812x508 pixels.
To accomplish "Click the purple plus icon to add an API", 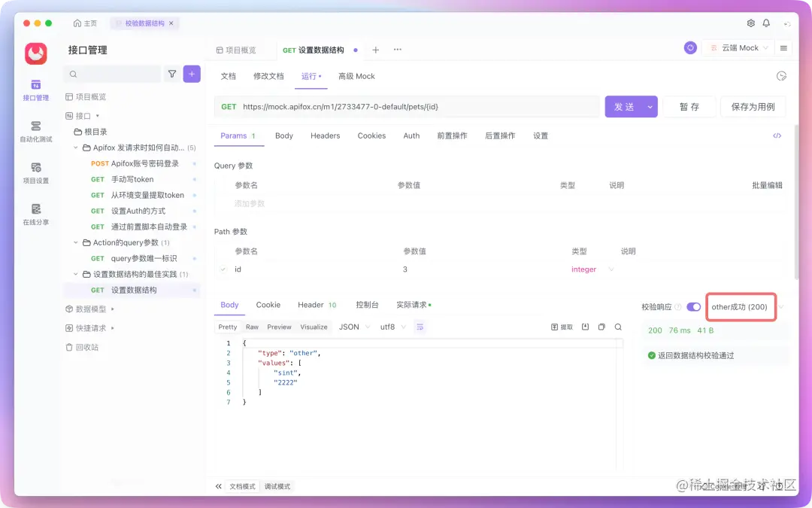I will tap(192, 74).
